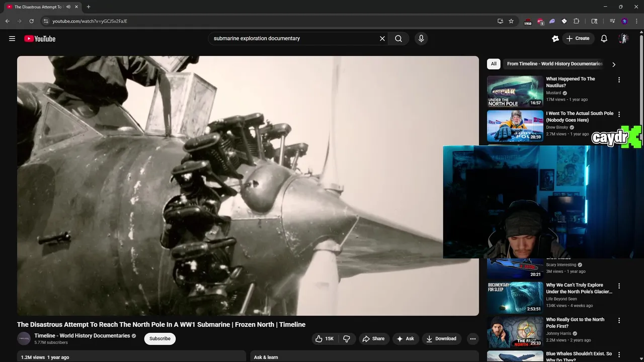Click the browser address bar URL
This screenshot has height=362, width=644.
pyautogui.click(x=90, y=21)
